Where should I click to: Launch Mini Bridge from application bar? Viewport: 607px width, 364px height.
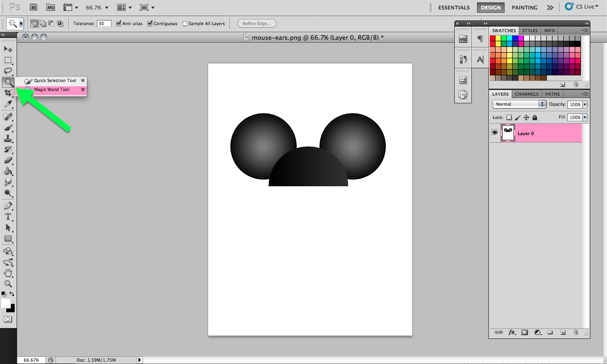point(51,7)
